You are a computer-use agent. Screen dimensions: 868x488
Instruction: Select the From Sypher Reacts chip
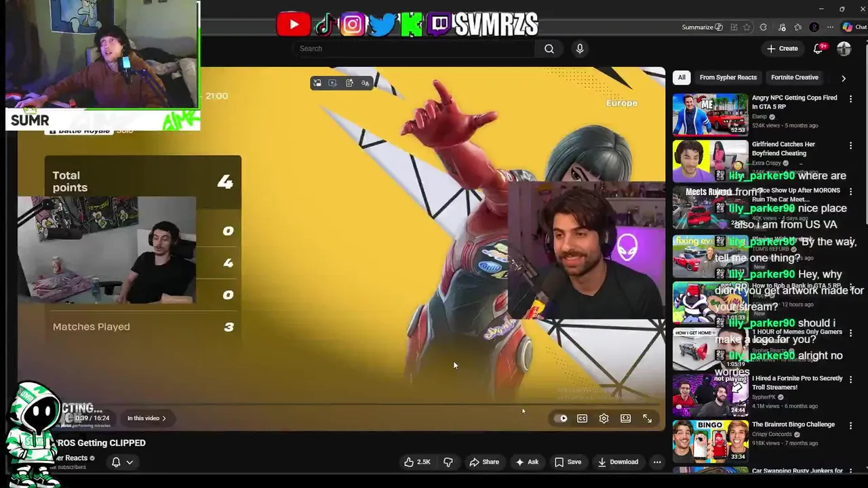coord(728,77)
